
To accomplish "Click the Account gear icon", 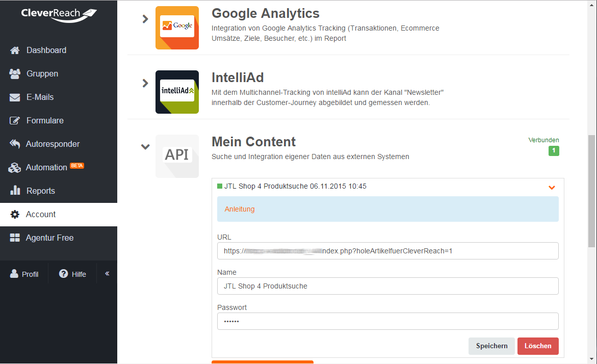I will tap(15, 214).
